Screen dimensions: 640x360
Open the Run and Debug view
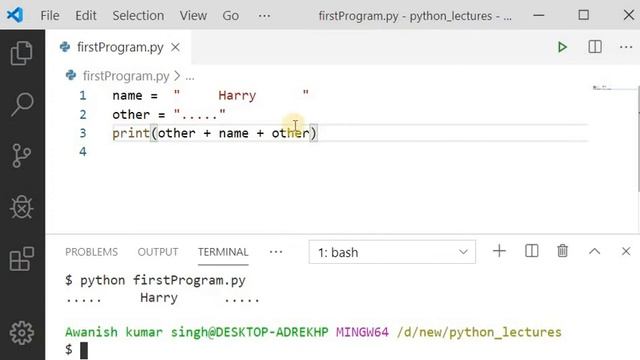coord(22,207)
